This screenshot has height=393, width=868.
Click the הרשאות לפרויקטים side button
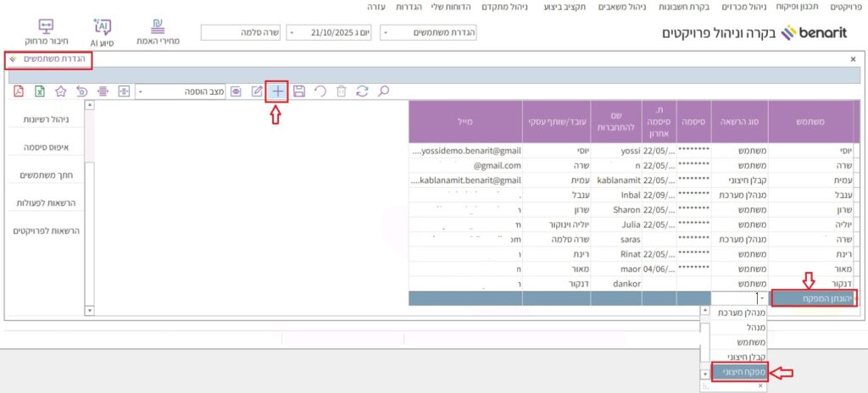[x=46, y=230]
